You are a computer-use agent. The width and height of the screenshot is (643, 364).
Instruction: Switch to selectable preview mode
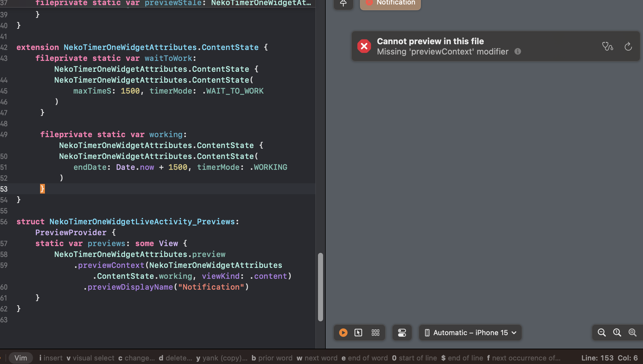(x=358, y=333)
